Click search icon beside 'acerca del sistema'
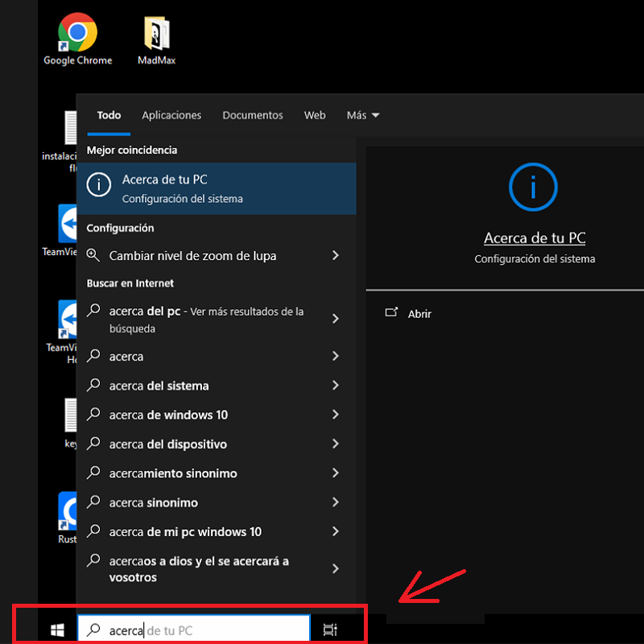This screenshot has height=644, width=644. pyautogui.click(x=93, y=386)
